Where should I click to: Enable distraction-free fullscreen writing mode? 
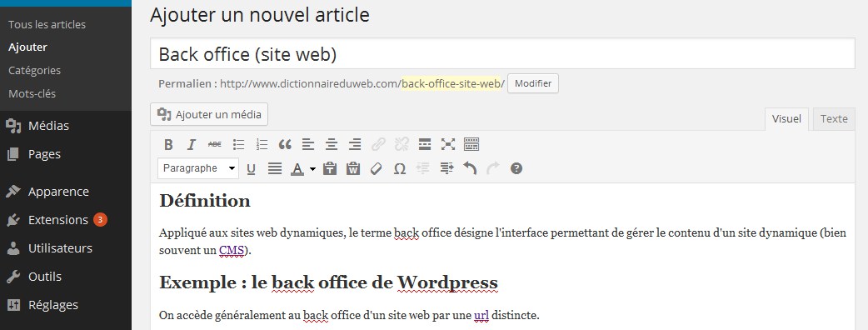(x=448, y=145)
